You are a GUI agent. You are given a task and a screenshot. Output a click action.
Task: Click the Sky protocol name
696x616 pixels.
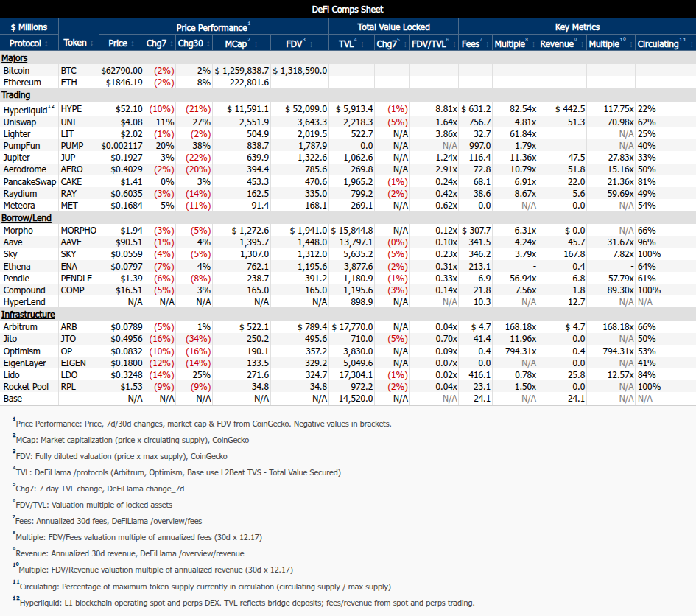click(x=10, y=254)
